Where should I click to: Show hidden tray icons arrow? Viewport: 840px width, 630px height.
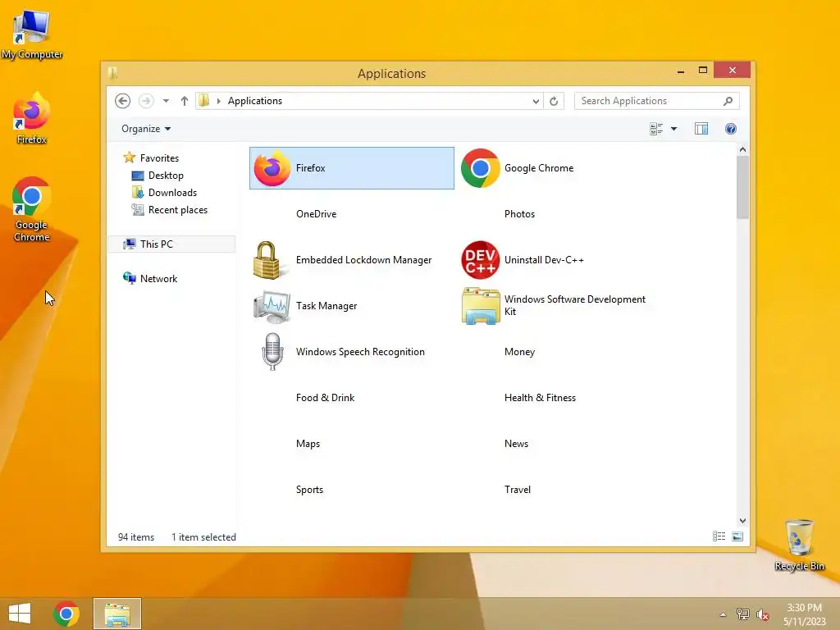[724, 614]
